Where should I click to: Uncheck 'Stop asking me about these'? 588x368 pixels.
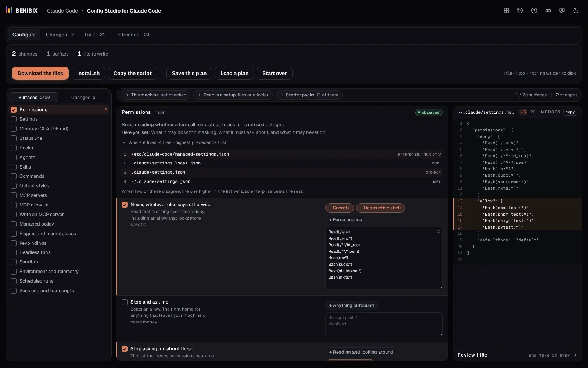pyautogui.click(x=125, y=349)
